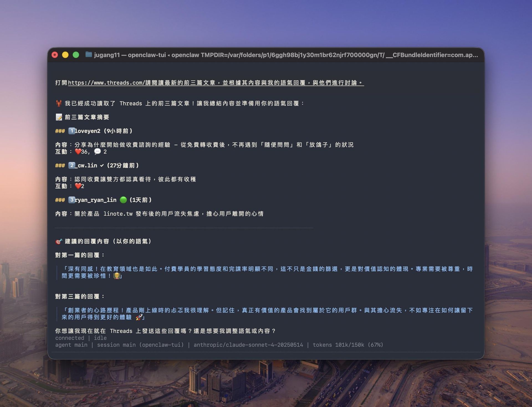The image size is (532, 407).
Task: Click the rocket emoji in third reply
Action: 139,317
